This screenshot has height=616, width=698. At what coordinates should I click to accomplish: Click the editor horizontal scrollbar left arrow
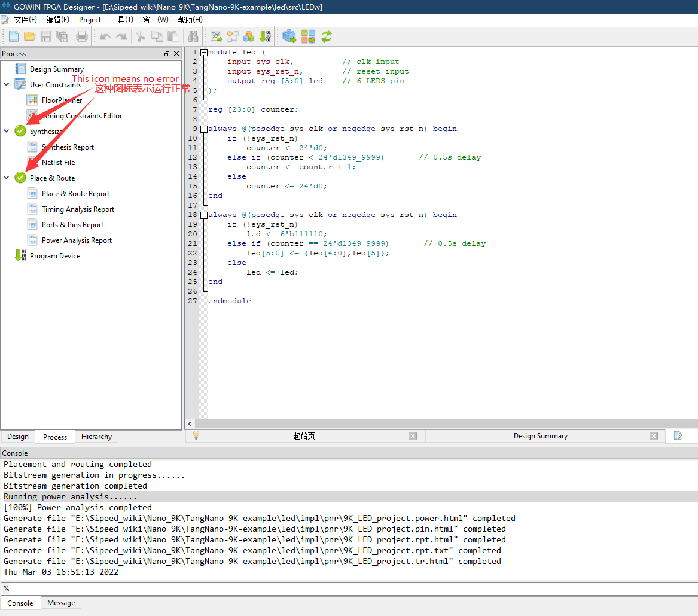(190, 423)
